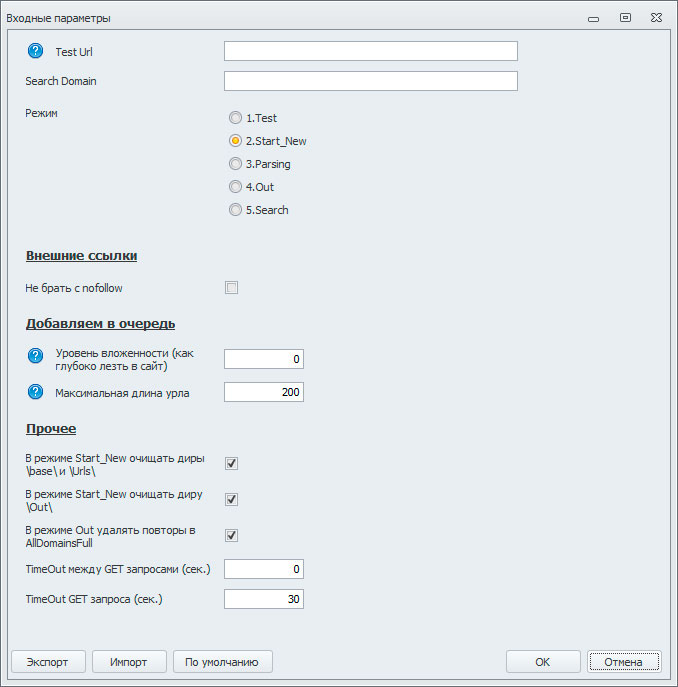Confirm the parameters with OK
Screen dimensions: 678x687
pyautogui.click(x=543, y=662)
